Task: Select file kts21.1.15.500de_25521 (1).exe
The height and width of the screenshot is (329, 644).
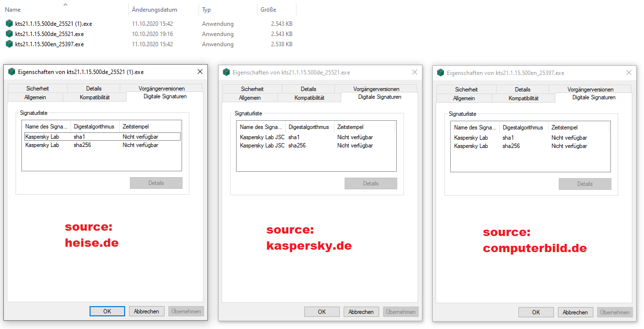Action: point(54,23)
